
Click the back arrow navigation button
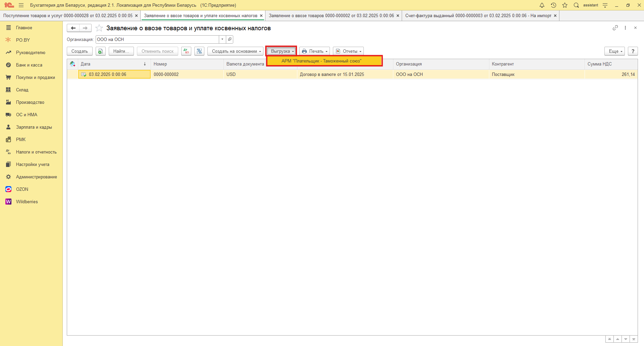point(73,28)
